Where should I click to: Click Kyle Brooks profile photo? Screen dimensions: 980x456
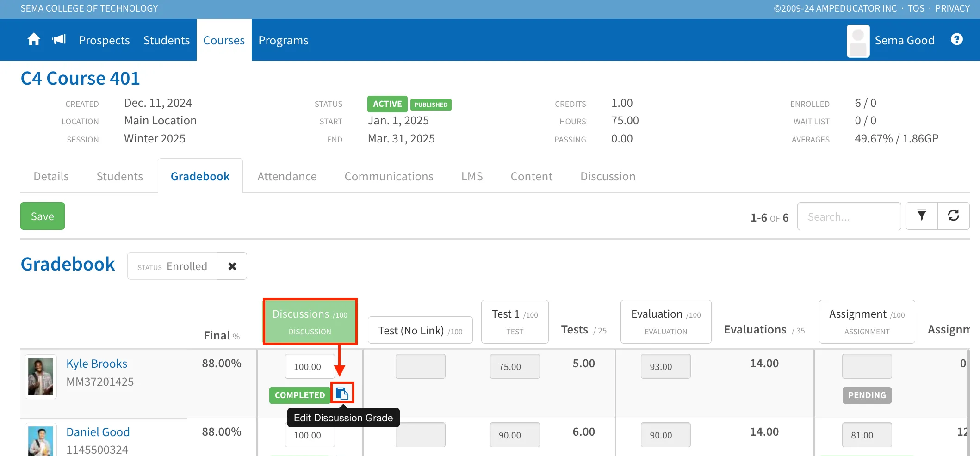[x=41, y=376]
